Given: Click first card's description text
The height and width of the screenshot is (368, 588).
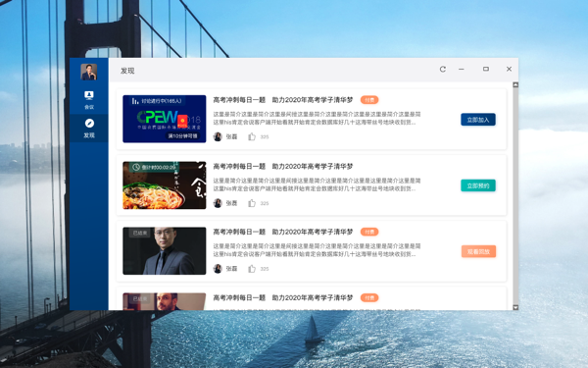Looking at the screenshot, I should (x=317, y=118).
